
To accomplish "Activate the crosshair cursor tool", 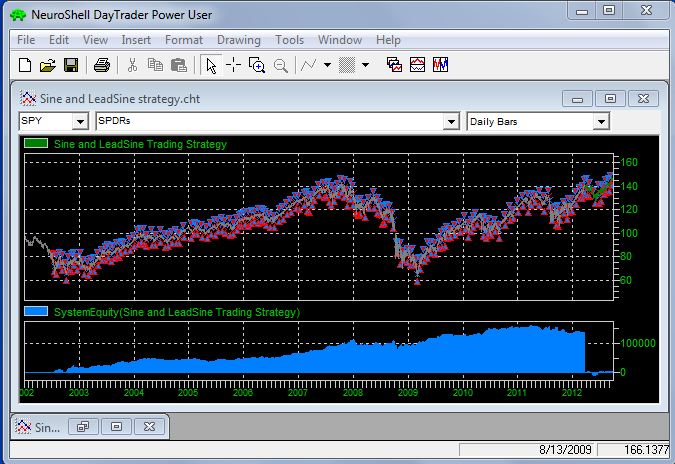I will coord(234,65).
